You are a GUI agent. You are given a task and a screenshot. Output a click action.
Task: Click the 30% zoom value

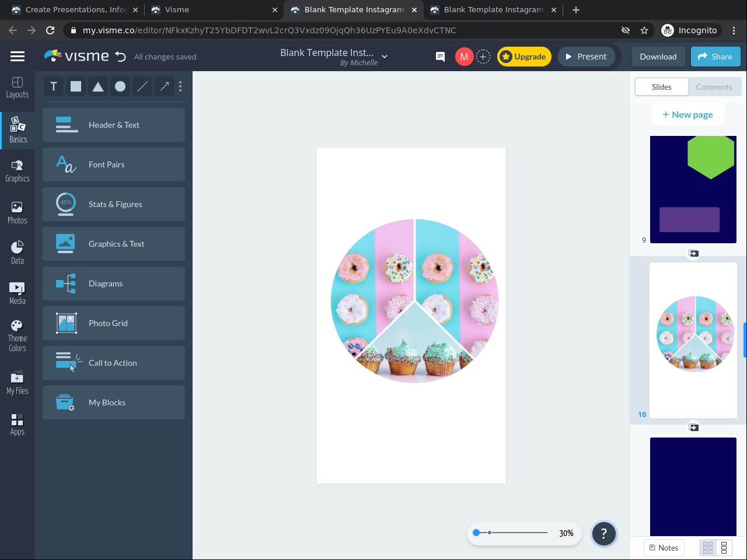[566, 533]
